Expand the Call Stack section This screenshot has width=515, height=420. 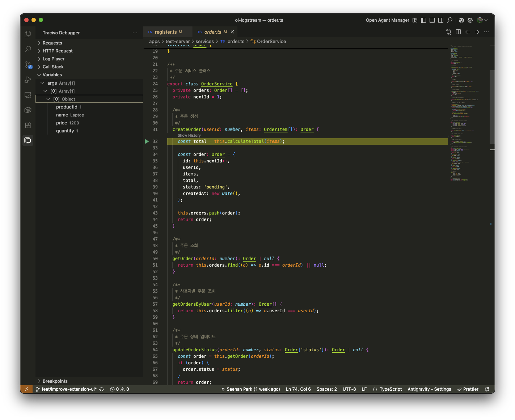(53, 67)
